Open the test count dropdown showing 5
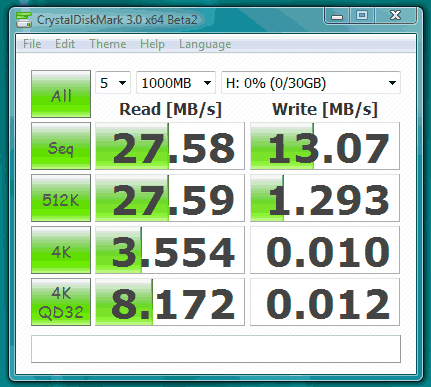 click(x=113, y=83)
